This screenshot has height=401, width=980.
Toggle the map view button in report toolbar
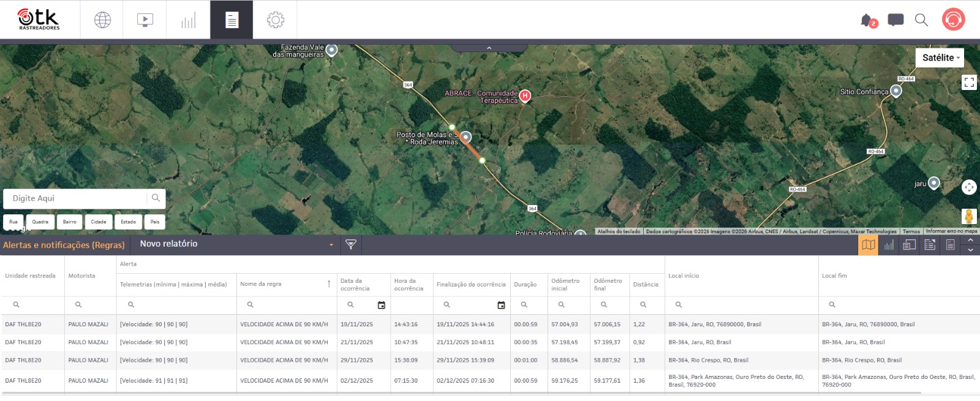pos(868,245)
